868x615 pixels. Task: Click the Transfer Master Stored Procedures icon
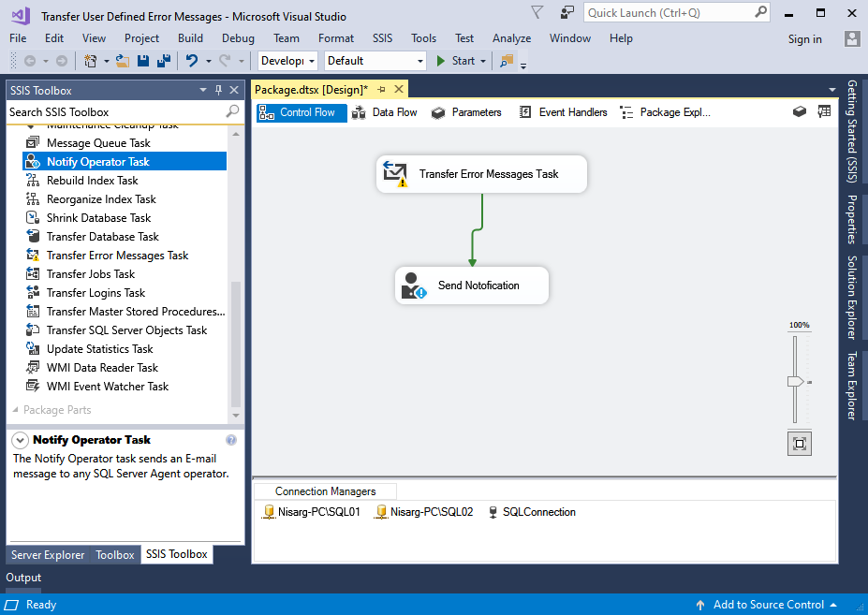pos(33,311)
